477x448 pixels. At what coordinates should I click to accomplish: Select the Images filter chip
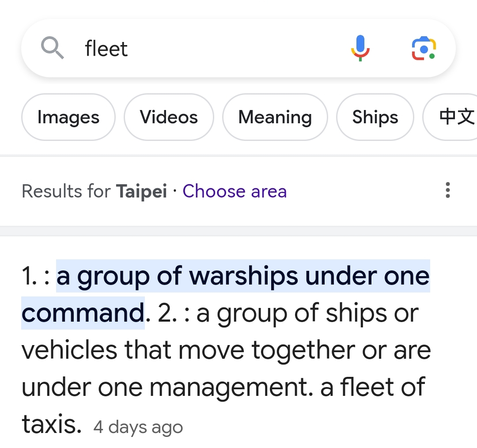tap(68, 117)
